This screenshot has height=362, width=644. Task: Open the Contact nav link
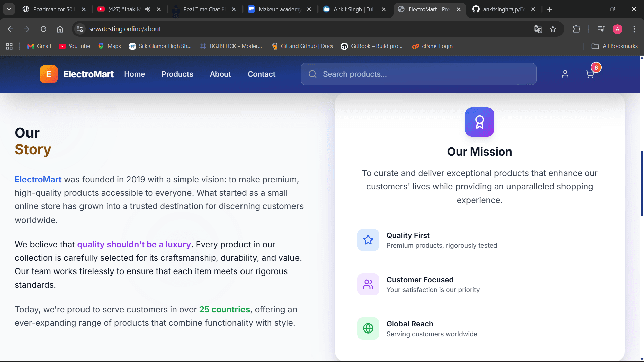(x=261, y=74)
